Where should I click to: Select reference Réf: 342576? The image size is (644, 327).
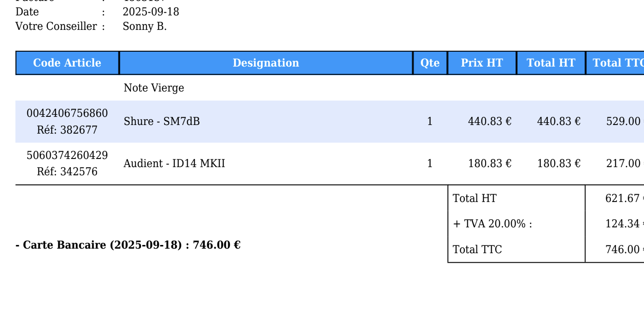(67, 172)
